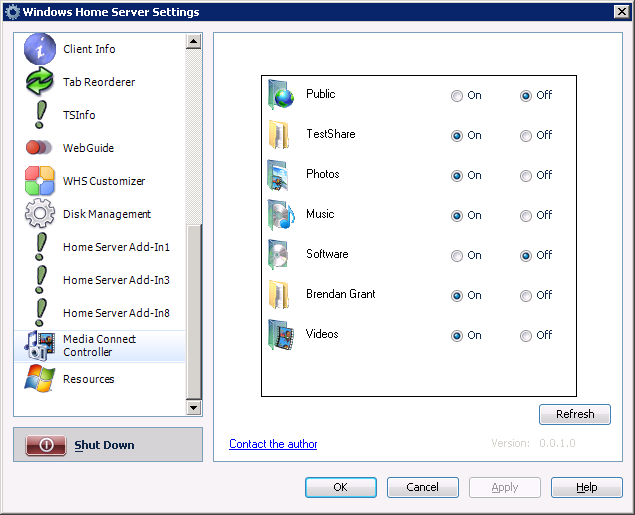Open the WebGuide settings page

point(100,148)
